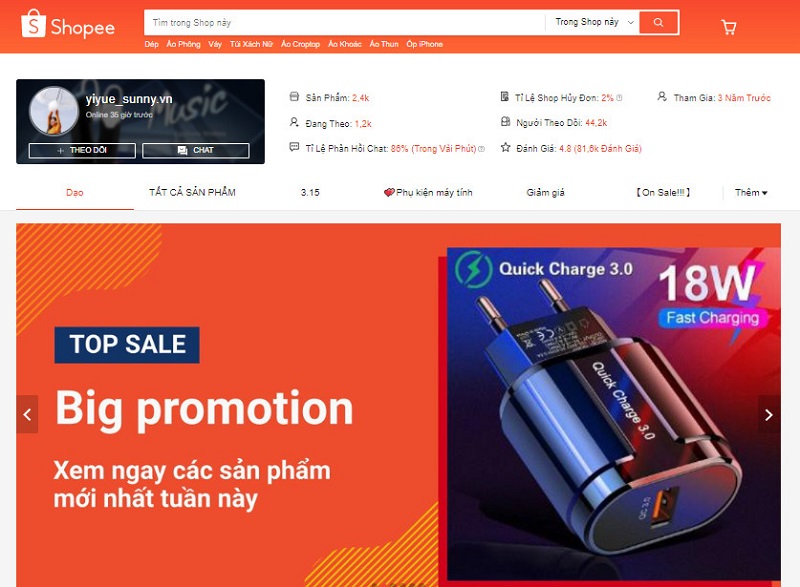This screenshot has height=587, width=800.
Task: Go to Shopee home via logo
Action: point(68,25)
